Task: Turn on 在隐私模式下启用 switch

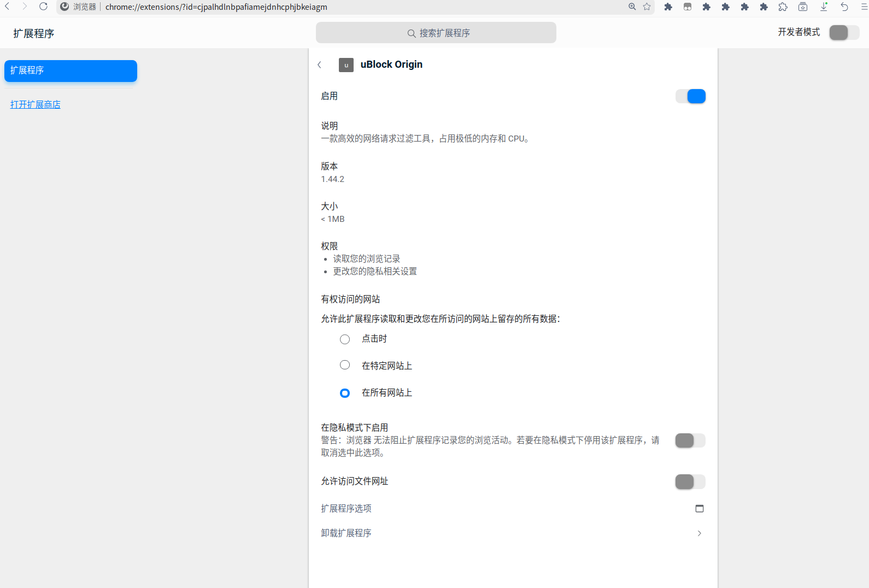Action: (x=690, y=440)
